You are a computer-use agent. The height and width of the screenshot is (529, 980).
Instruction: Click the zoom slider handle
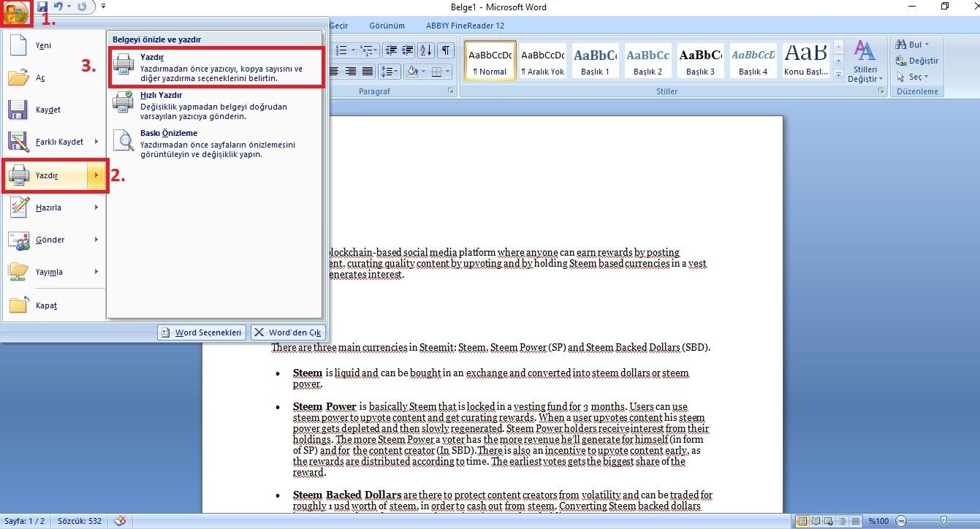pos(943,521)
